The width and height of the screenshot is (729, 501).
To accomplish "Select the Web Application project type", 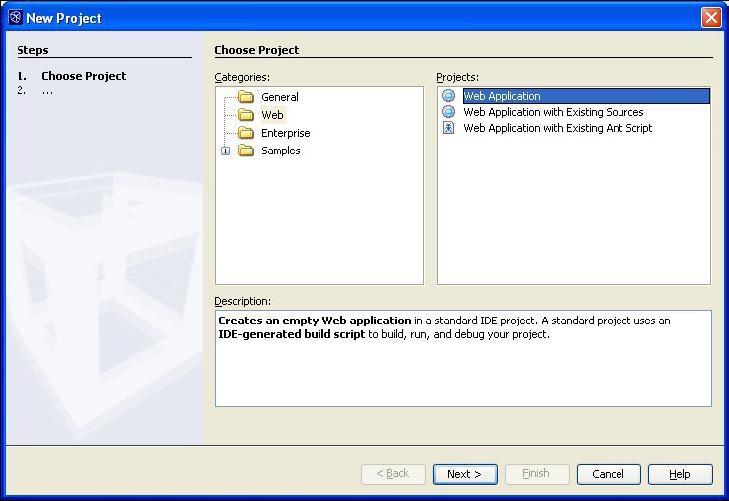I will point(502,96).
